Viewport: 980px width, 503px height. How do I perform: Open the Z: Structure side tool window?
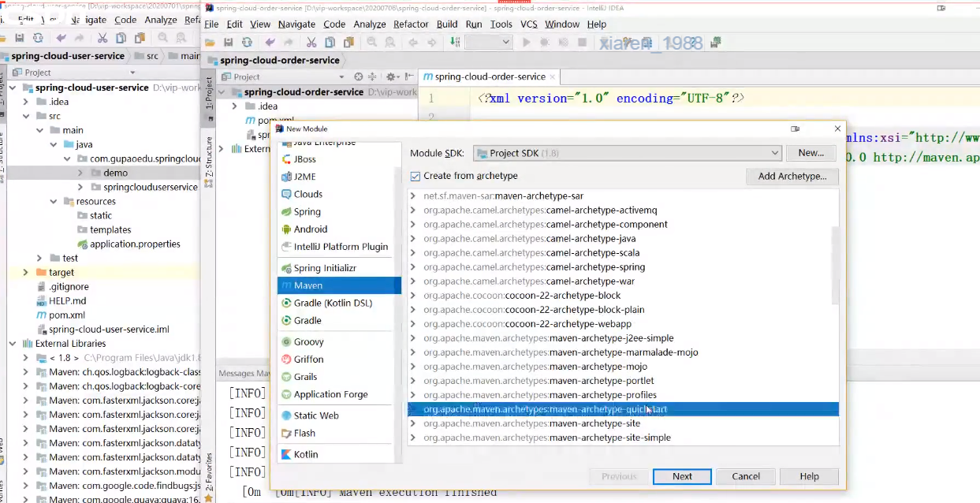pos(209,161)
